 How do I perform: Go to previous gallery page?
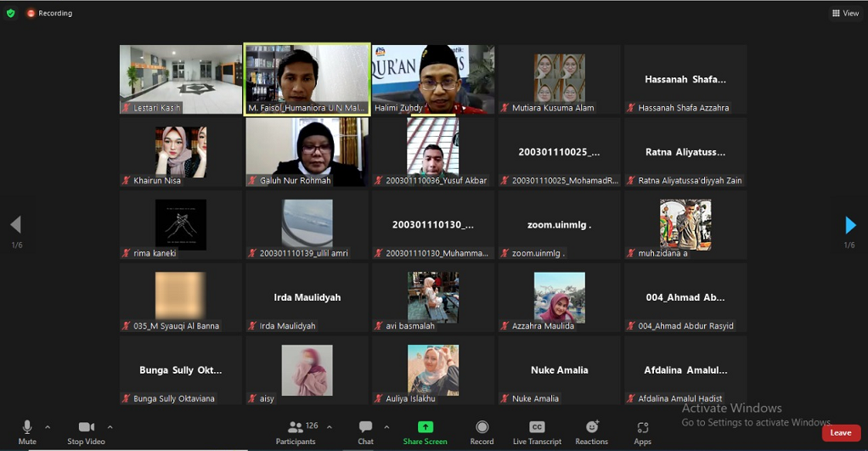15,225
